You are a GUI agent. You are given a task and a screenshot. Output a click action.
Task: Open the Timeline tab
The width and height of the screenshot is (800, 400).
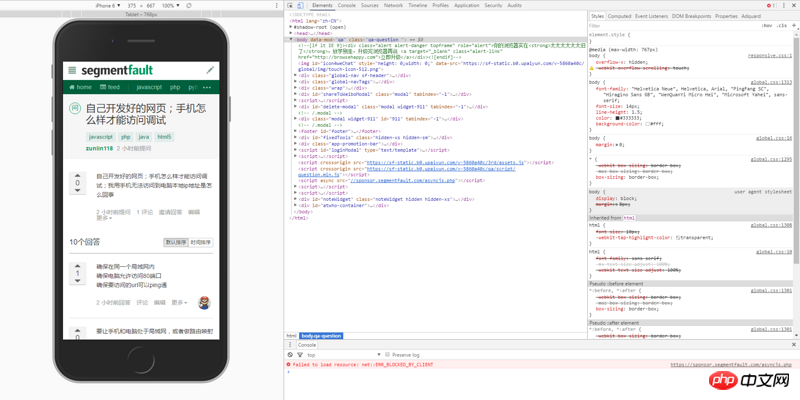(418, 5)
